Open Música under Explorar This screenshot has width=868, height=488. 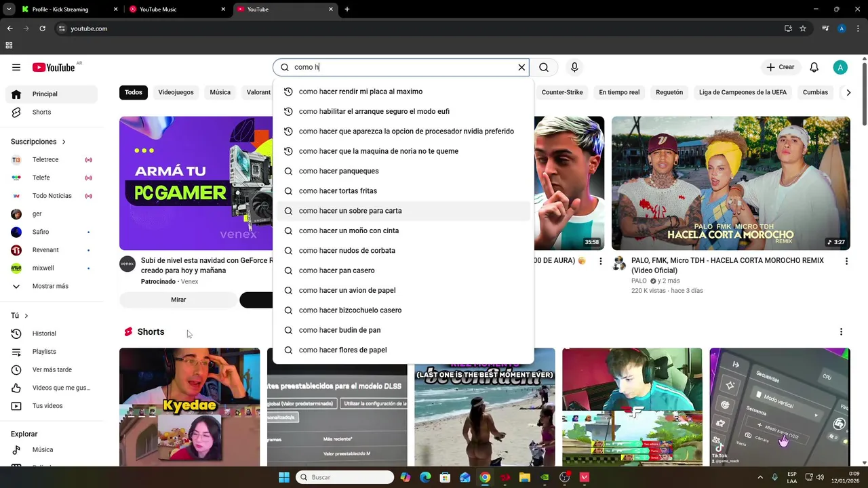(52, 449)
